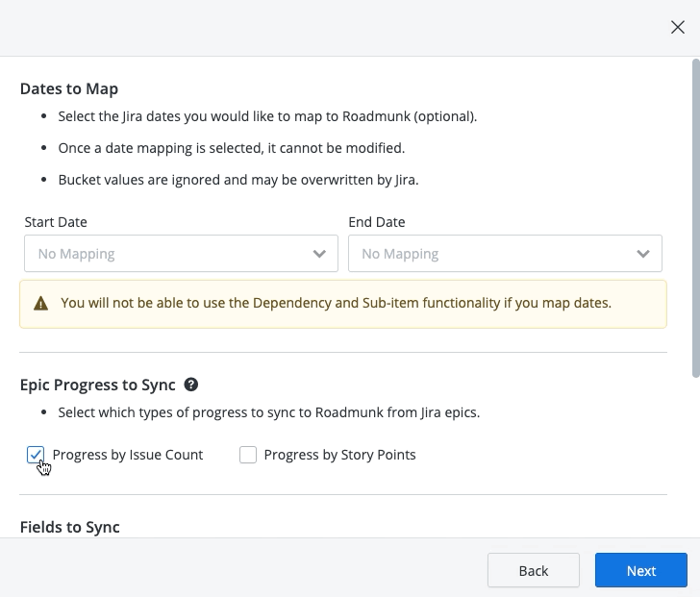Click the Dependency and Sub-item warning message
This screenshot has width=700, height=597.
[336, 303]
